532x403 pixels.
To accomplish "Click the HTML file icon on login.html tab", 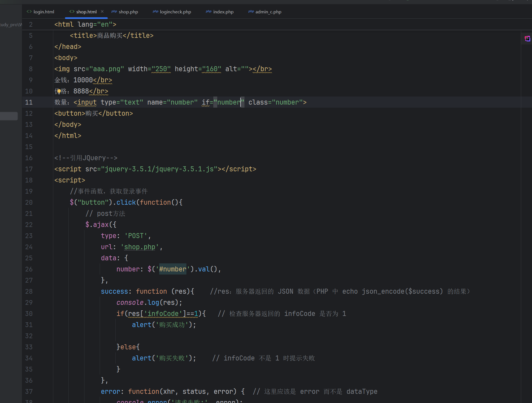I will pyautogui.click(x=29, y=11).
